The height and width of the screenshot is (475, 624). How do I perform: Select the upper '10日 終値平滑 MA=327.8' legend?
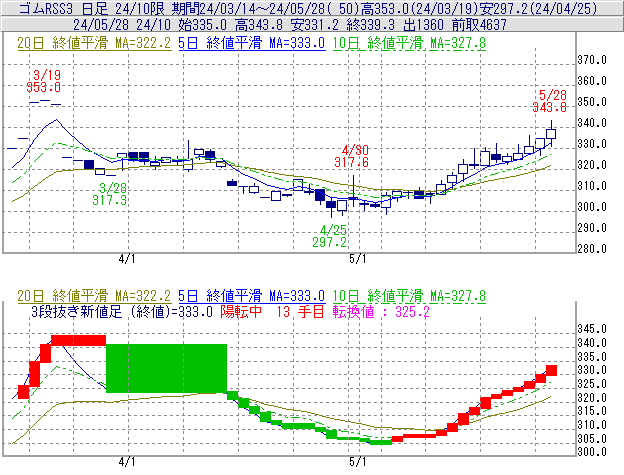pos(409,43)
